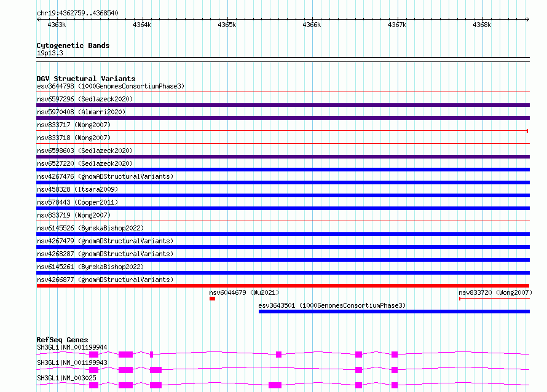The height and width of the screenshot is (392, 547).
Task: Click the 4367k mark on the ruler
Action: coord(397,25)
